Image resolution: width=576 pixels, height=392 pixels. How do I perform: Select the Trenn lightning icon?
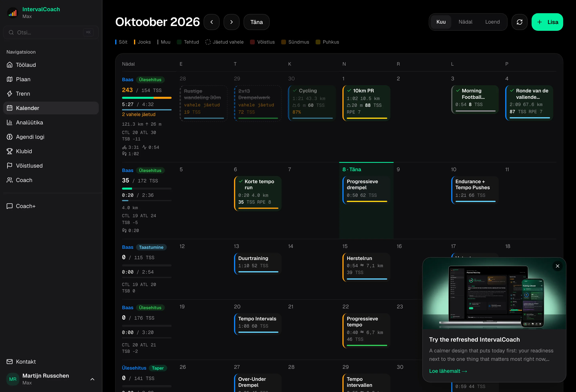click(9, 94)
